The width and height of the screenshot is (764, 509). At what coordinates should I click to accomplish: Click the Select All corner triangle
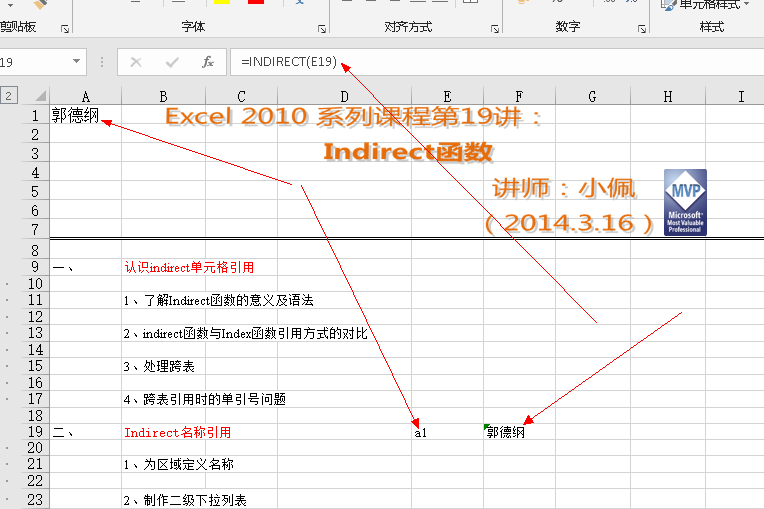(x=39, y=95)
